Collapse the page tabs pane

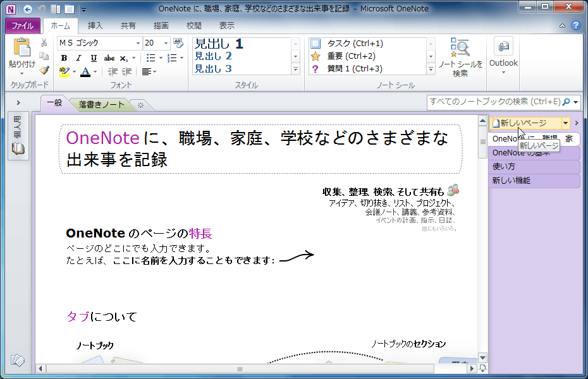pyautogui.click(x=577, y=123)
